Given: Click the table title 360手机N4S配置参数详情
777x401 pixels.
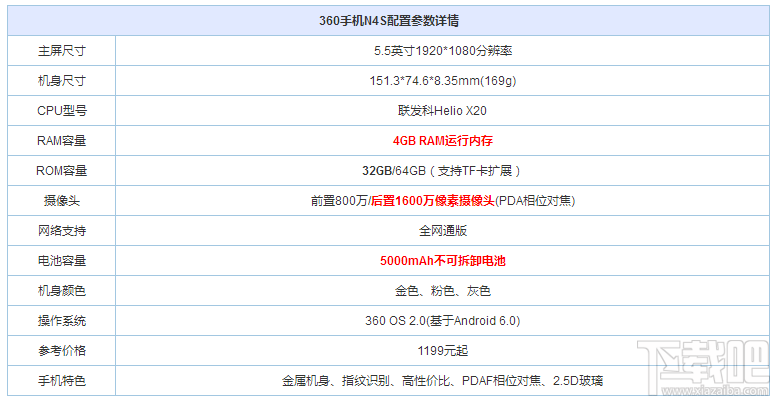Looking at the screenshot, I should pos(389,21).
